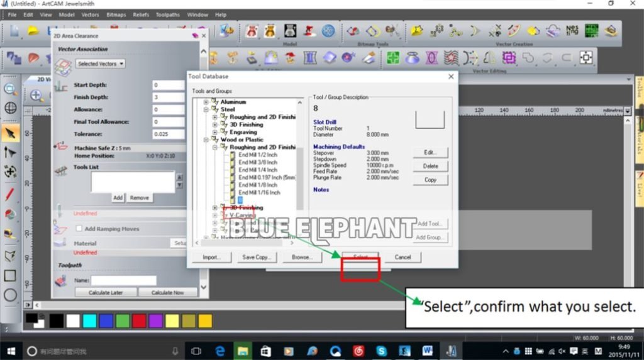Viewport: 644px width, 360px height.
Task: Select End Mill 1/2 Inch tool
Action: (x=257, y=155)
